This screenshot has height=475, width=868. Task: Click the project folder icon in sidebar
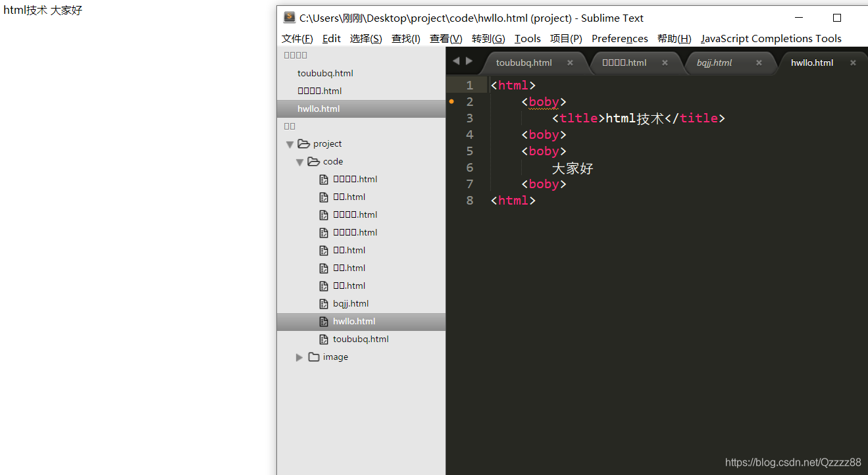(x=303, y=143)
